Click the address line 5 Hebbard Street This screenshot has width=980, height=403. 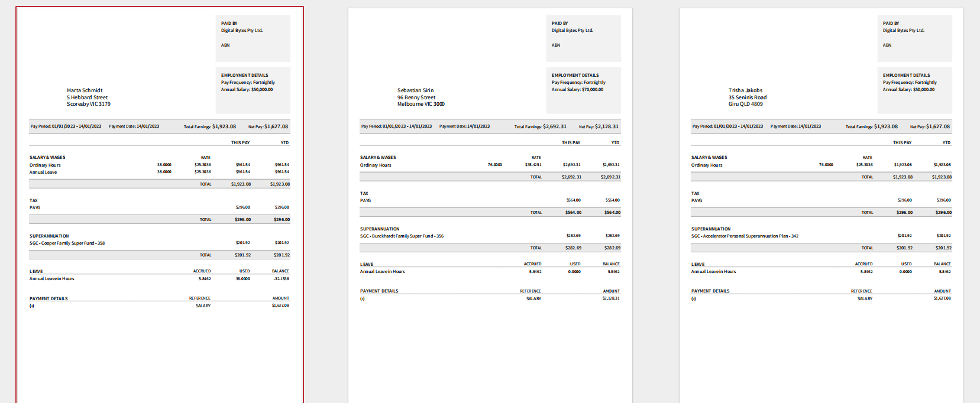[x=87, y=97]
